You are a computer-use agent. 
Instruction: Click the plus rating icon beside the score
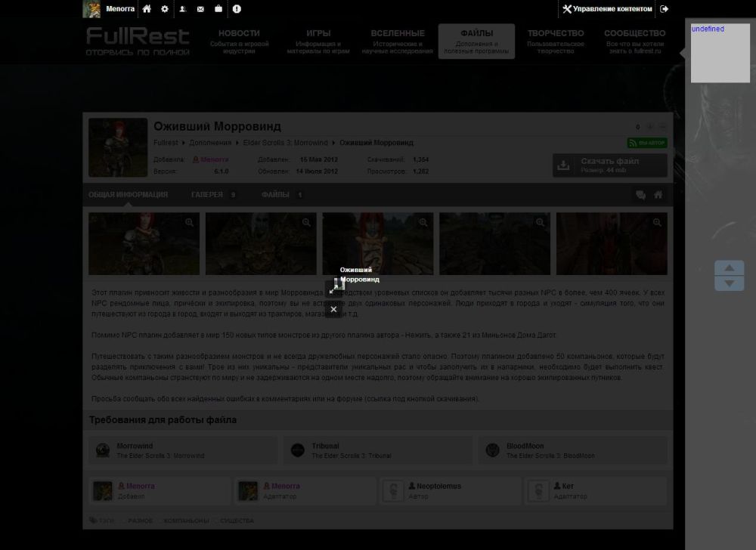[650, 127]
